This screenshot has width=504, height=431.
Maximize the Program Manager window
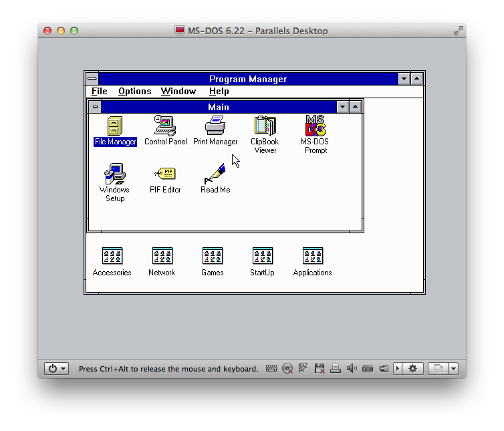(417, 78)
